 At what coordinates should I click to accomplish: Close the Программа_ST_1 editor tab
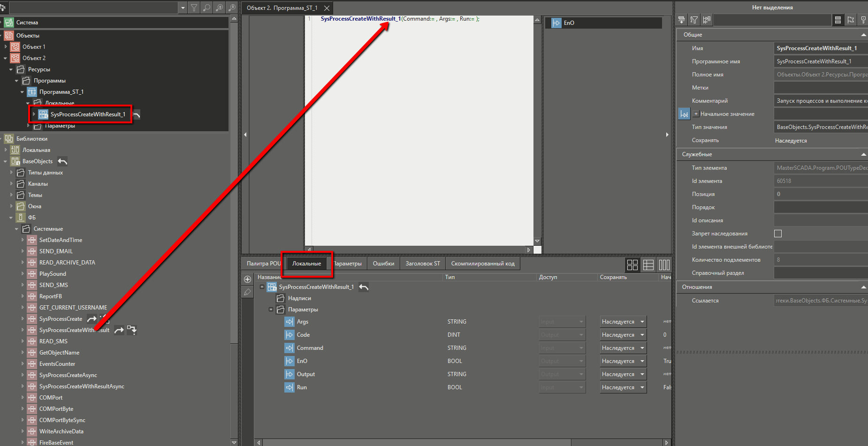point(327,8)
